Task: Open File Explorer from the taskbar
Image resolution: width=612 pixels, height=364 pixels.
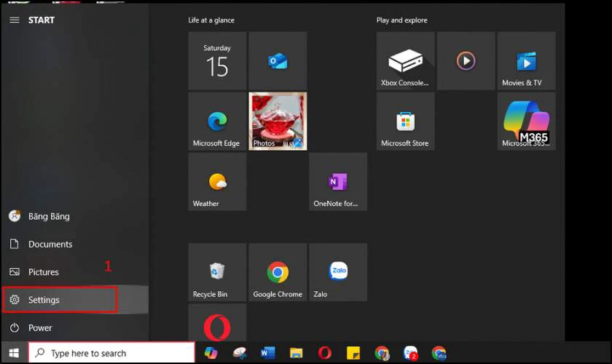Action: [x=297, y=353]
